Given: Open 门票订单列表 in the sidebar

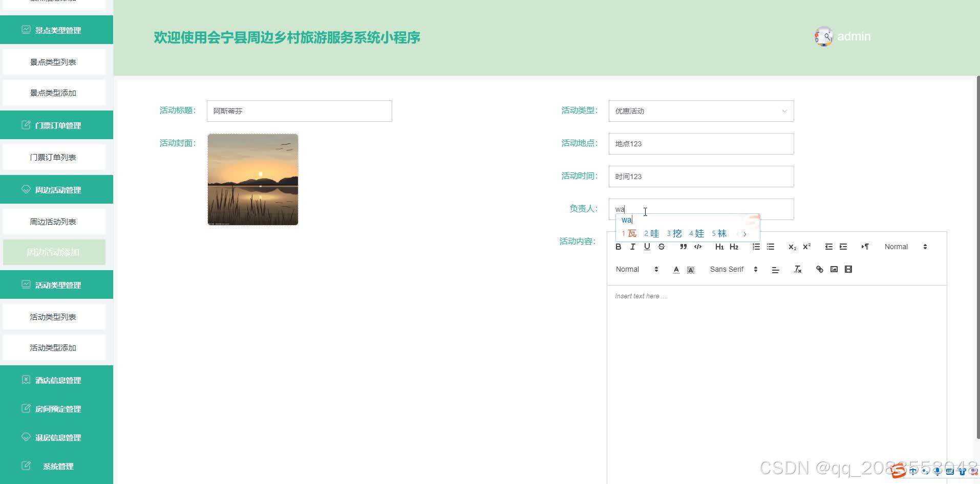Looking at the screenshot, I should pyautogui.click(x=54, y=157).
